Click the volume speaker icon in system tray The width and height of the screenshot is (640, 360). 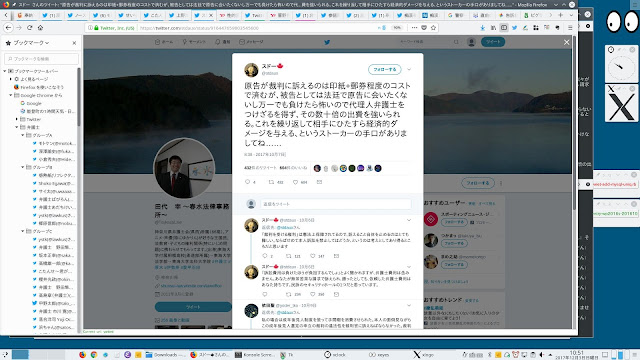(542, 355)
